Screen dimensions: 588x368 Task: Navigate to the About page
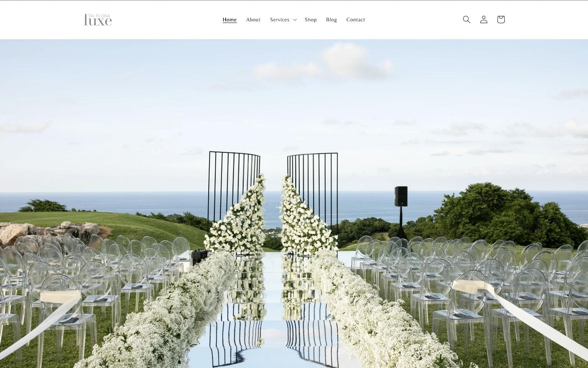(x=253, y=20)
